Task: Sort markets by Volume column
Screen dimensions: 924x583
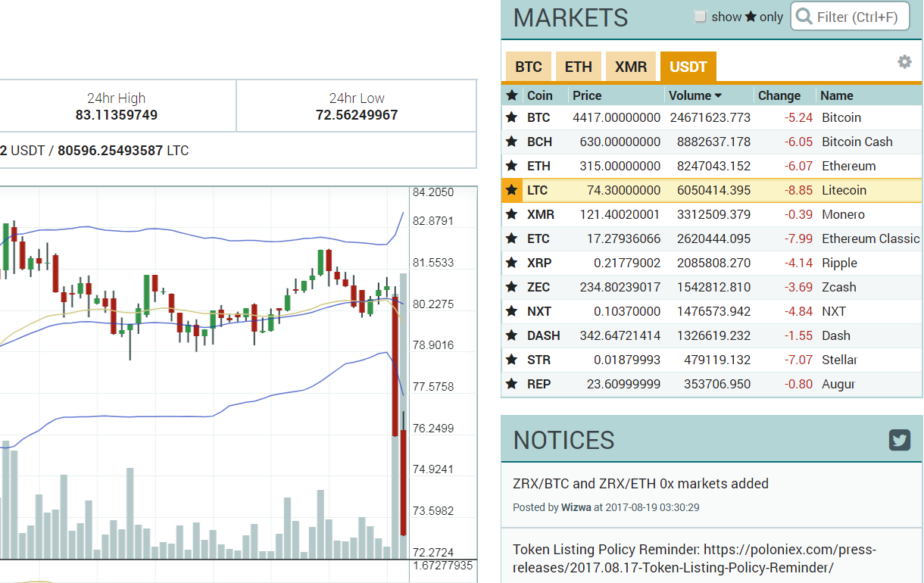Action: [695, 95]
